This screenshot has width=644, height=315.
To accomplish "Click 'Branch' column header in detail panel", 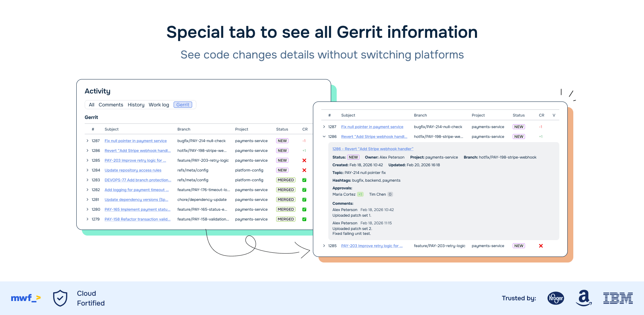I will click(420, 115).
